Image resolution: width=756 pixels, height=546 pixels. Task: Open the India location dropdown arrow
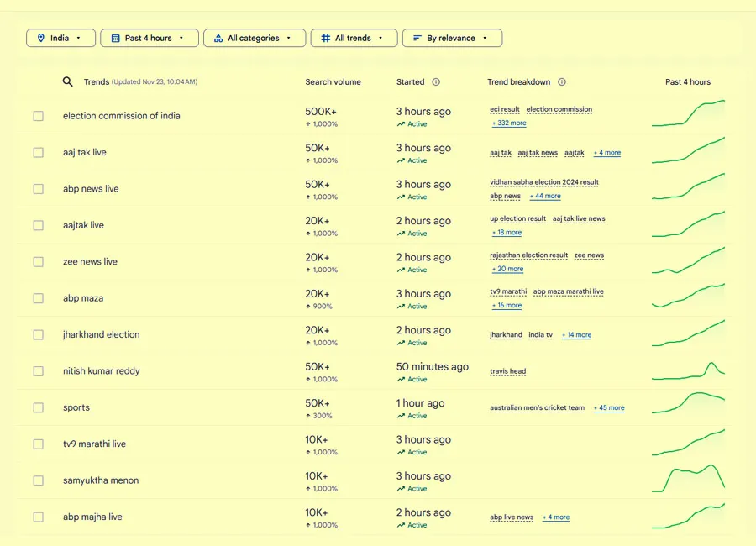coord(79,39)
